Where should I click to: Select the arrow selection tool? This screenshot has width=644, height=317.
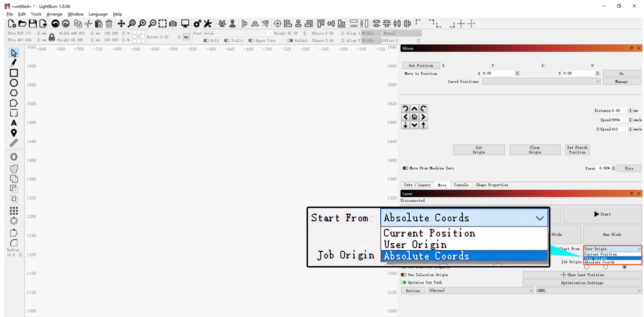click(14, 53)
